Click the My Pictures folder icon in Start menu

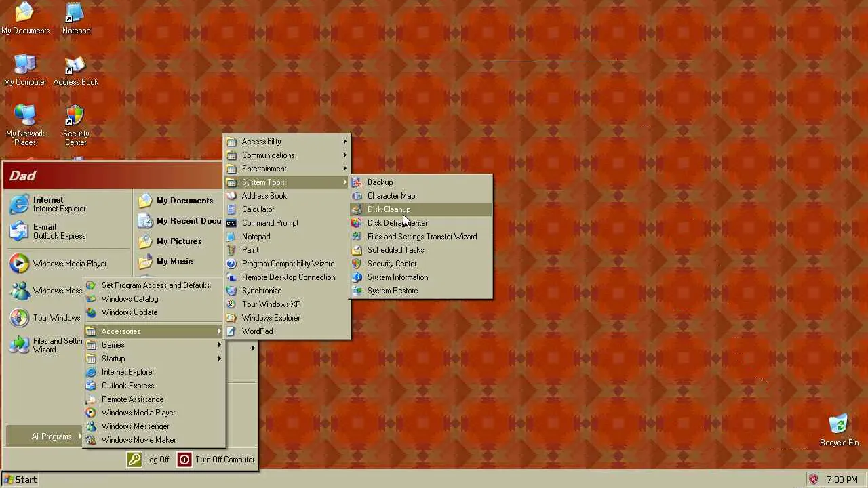tap(145, 241)
